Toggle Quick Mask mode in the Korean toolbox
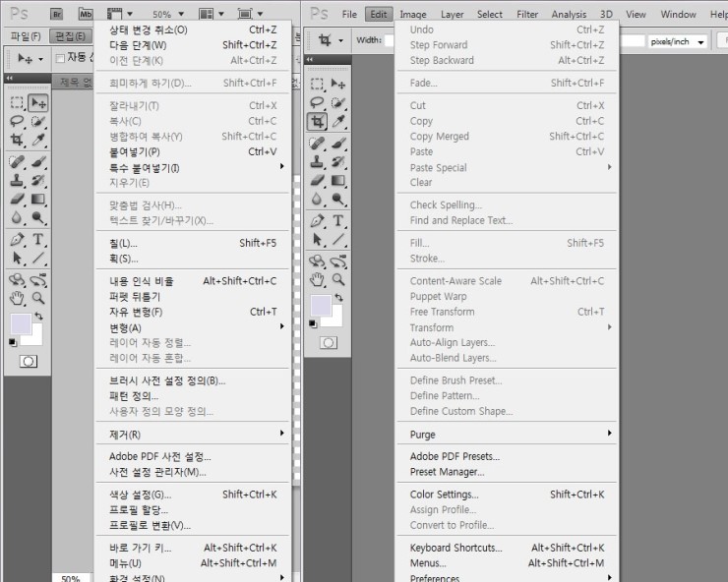Screen dimensions: 728x582 pyautogui.click(x=28, y=361)
